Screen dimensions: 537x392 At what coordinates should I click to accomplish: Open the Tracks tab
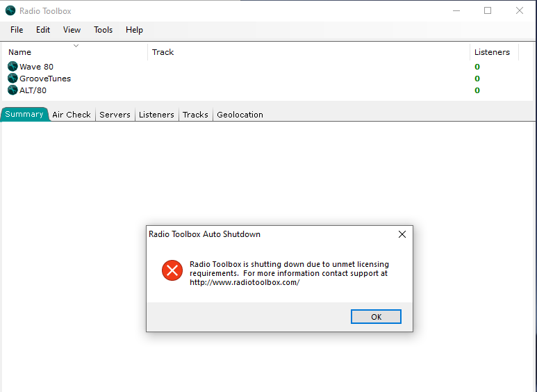point(195,115)
